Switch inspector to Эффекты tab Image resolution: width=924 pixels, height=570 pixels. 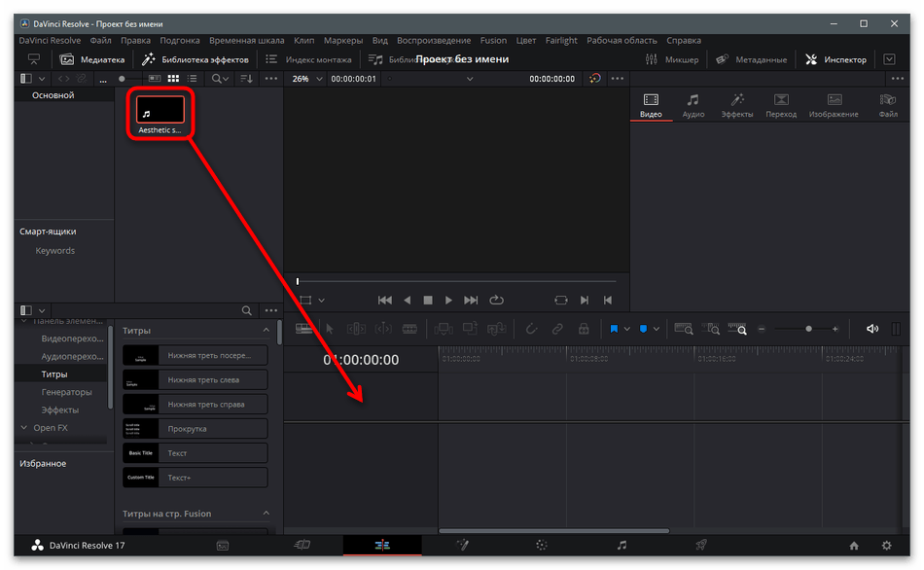[x=737, y=105]
